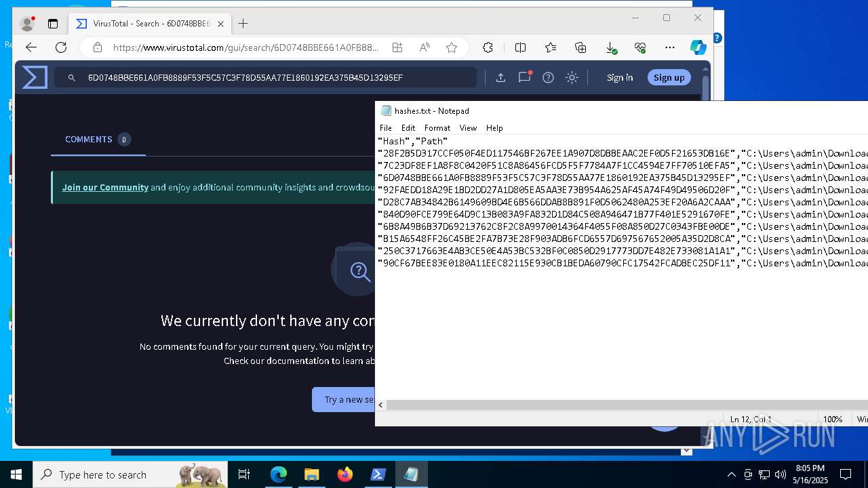Click the VirusTotal hash search field

(x=264, y=77)
